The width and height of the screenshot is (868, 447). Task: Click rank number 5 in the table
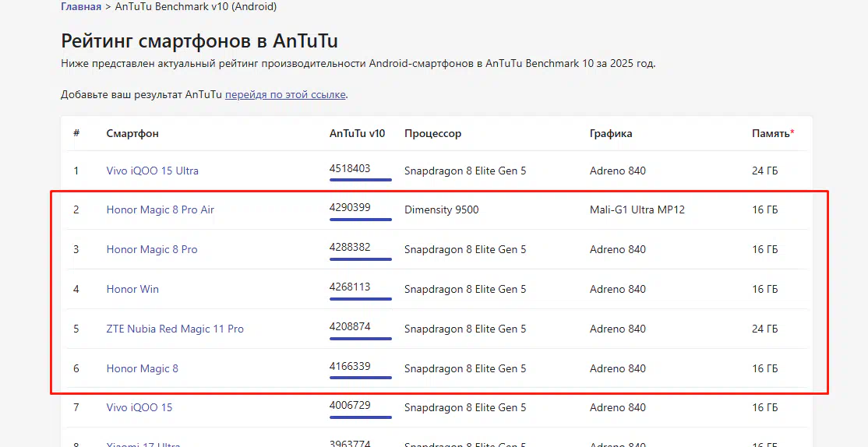tap(76, 329)
